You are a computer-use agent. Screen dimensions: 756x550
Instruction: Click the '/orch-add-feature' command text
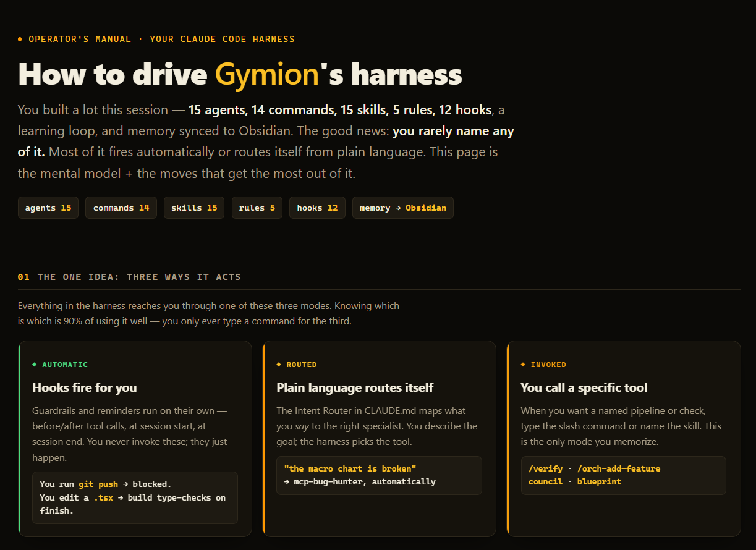click(x=619, y=468)
